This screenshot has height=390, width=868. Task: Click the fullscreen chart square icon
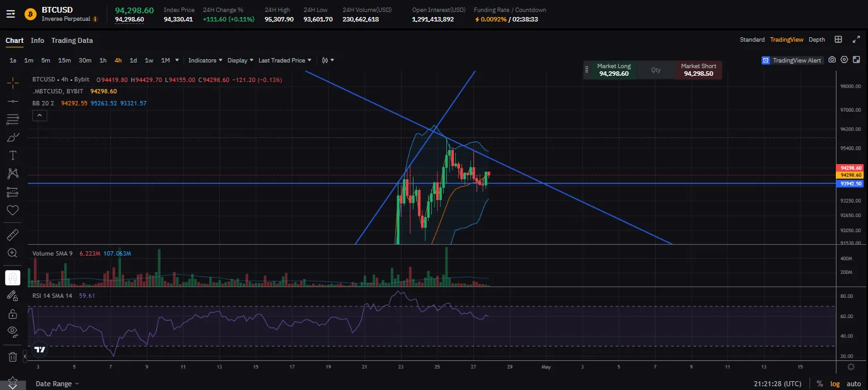(856, 60)
